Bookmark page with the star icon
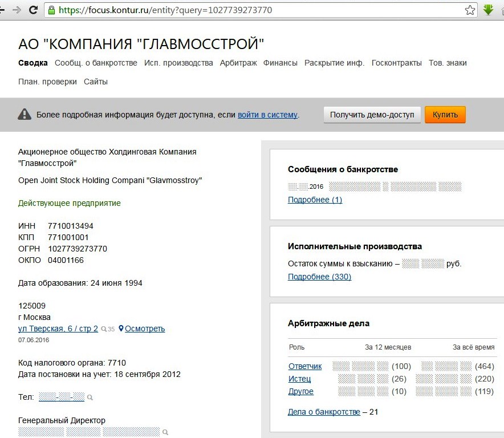This screenshot has height=438, width=504. (x=470, y=10)
